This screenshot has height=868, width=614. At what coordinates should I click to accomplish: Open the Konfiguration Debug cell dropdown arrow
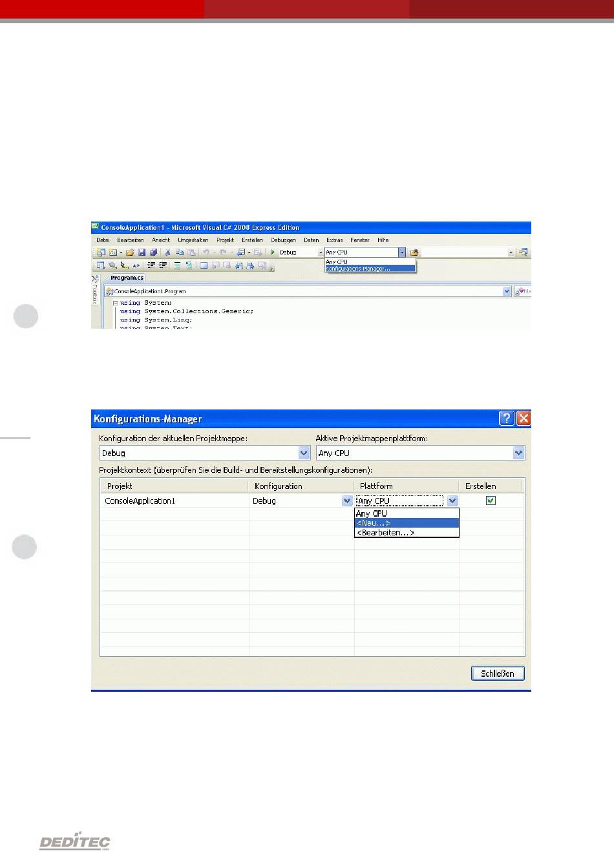pyautogui.click(x=346, y=501)
